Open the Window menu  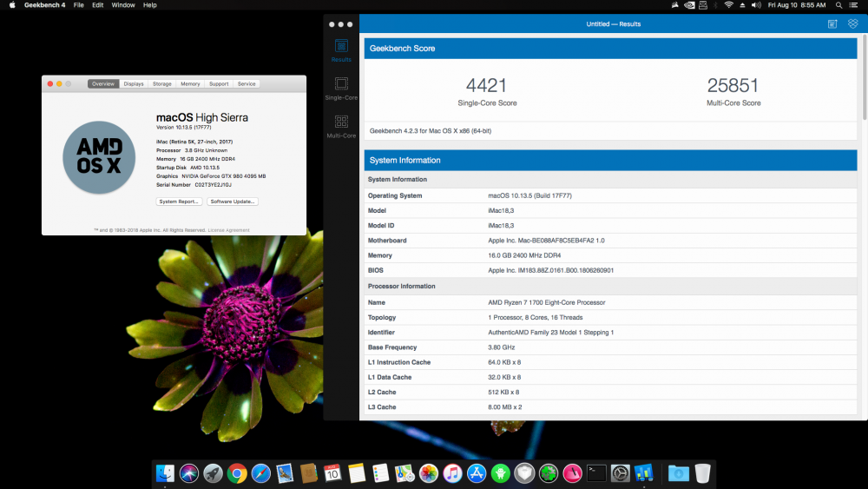(123, 5)
